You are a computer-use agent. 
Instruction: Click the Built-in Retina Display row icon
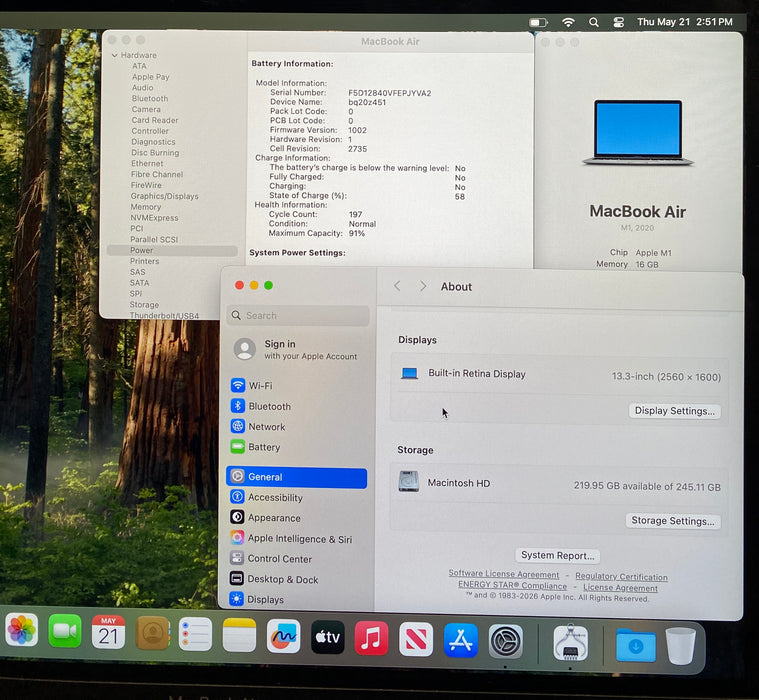pos(409,373)
